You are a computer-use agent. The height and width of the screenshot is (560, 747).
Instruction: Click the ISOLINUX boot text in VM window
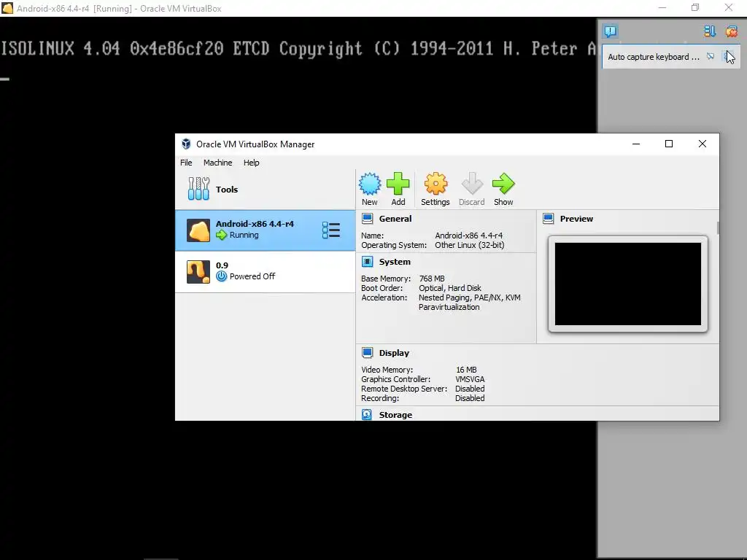tap(298, 48)
